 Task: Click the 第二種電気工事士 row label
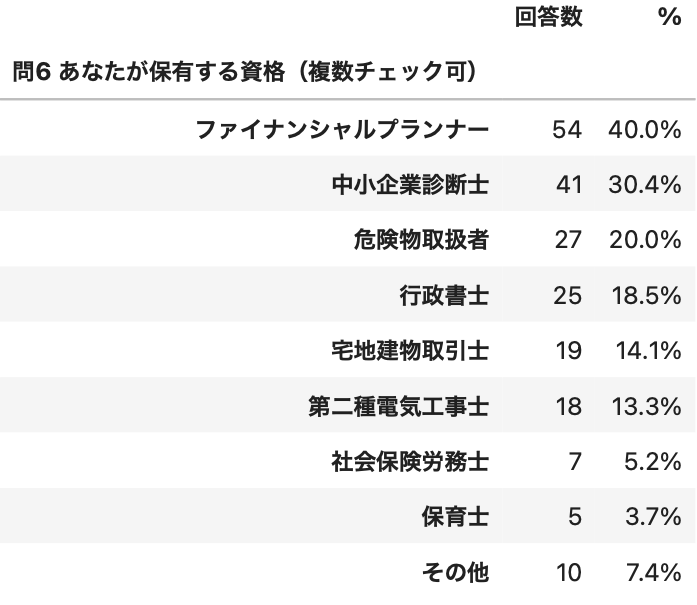(x=399, y=406)
